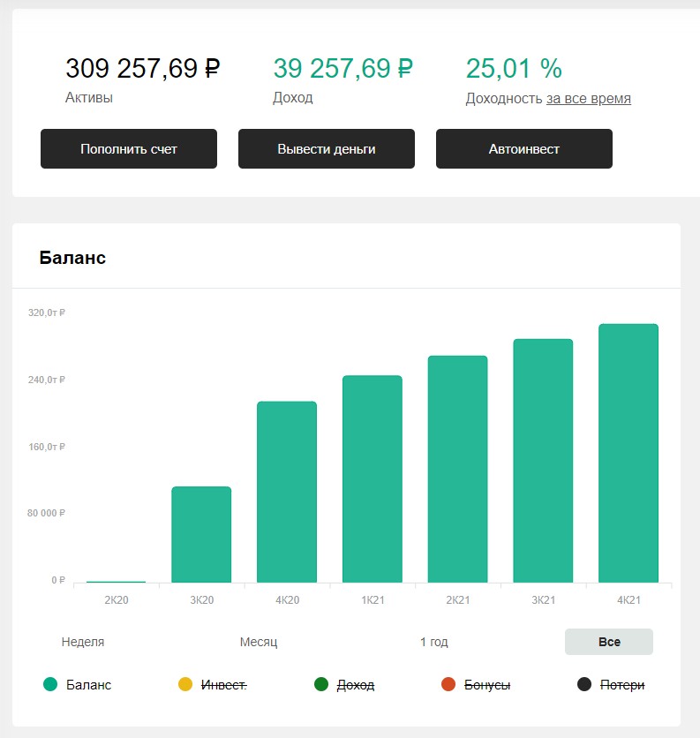Viewport: 700px width, 738px height.
Task: Show the Потери series in legend
Action: click(x=622, y=684)
